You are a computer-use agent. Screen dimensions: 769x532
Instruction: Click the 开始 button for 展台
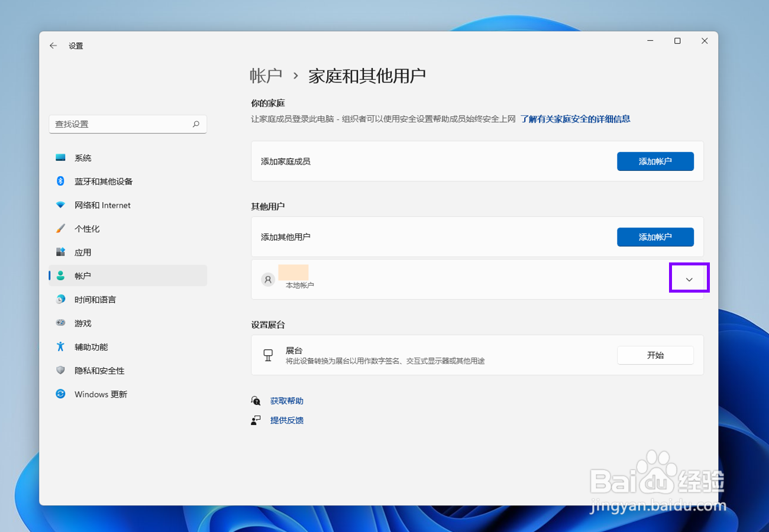pos(655,355)
